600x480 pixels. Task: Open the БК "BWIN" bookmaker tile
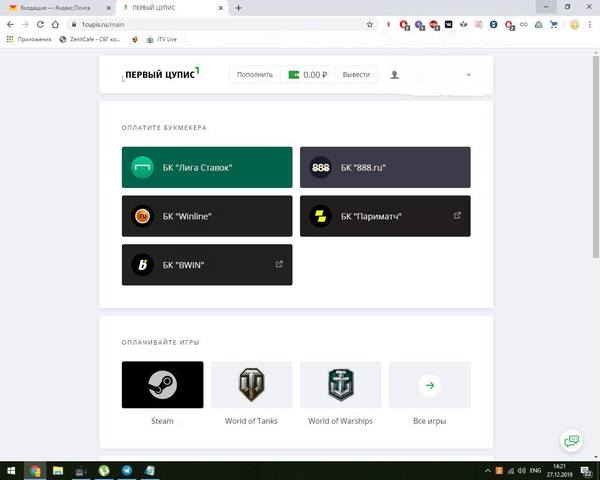click(x=207, y=264)
